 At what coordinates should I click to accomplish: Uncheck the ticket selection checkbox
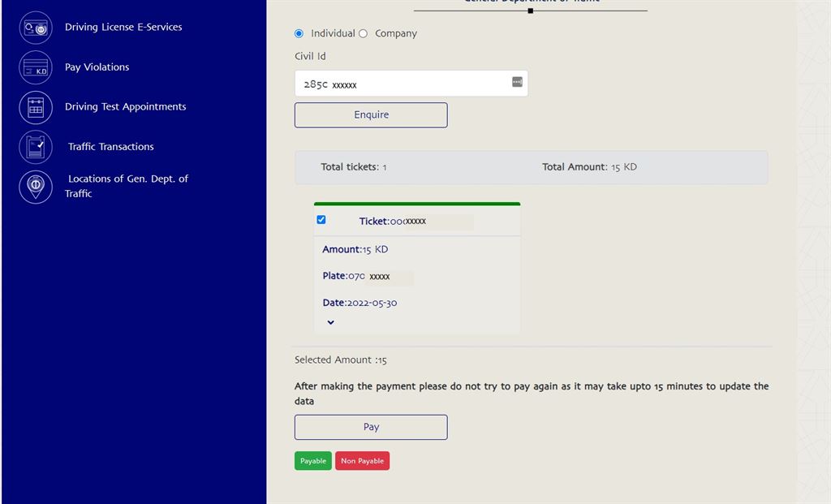click(x=321, y=220)
